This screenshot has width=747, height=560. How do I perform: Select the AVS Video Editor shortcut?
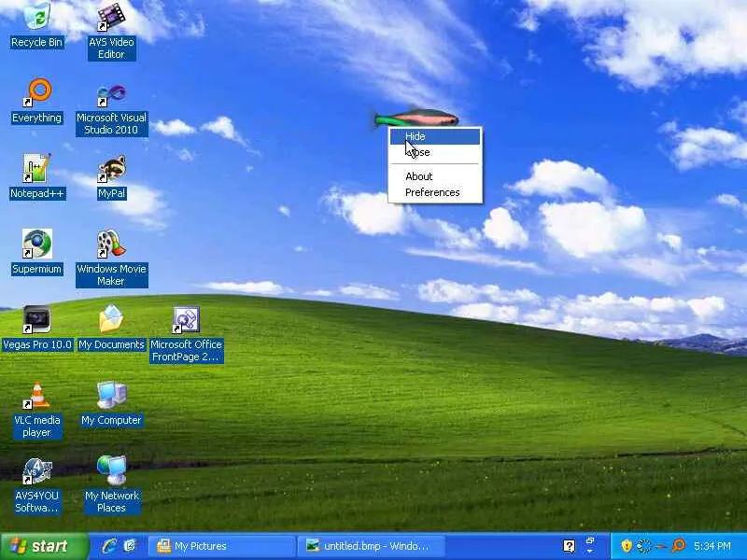111,32
